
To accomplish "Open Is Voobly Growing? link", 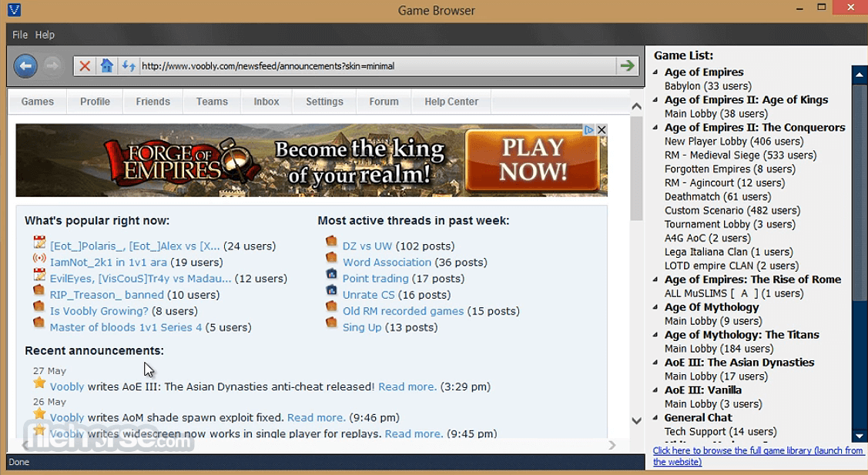I will pyautogui.click(x=99, y=310).
